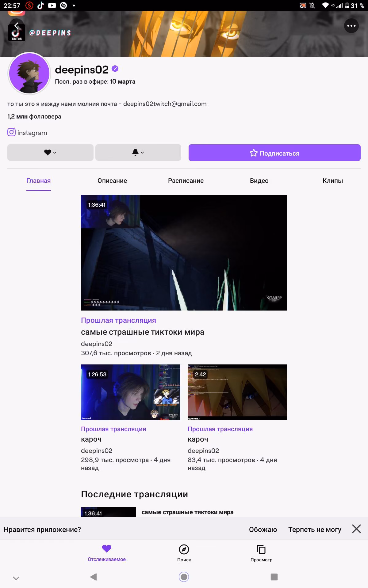Screen dimensions: 368x588
Task: Tap the hide-navigation chevron at bottom left
Action: (16, 578)
